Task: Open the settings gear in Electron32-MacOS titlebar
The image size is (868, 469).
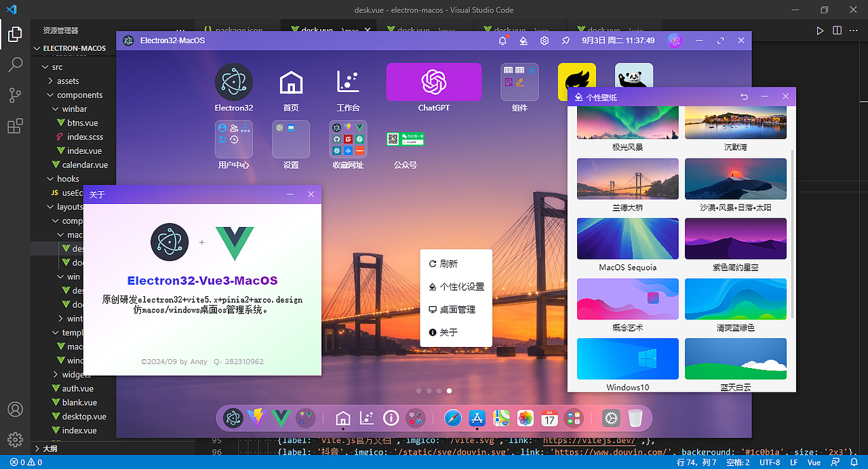Action: pyautogui.click(x=544, y=41)
